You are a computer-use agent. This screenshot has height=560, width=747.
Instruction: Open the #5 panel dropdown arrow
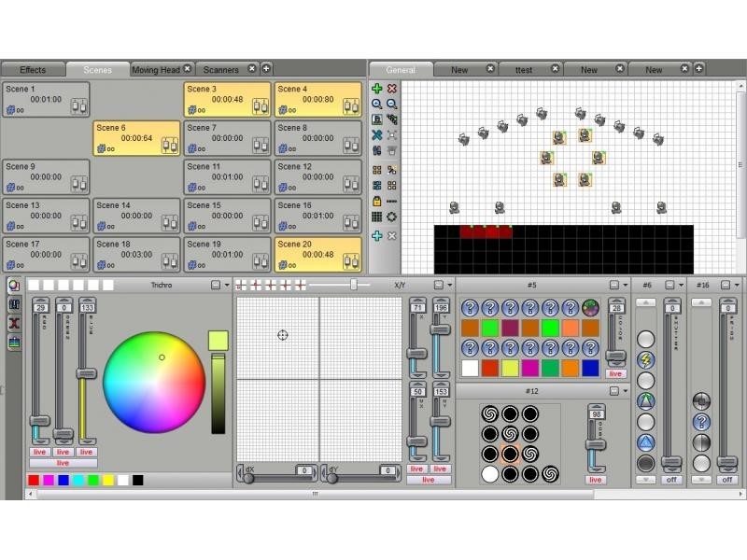point(626,286)
